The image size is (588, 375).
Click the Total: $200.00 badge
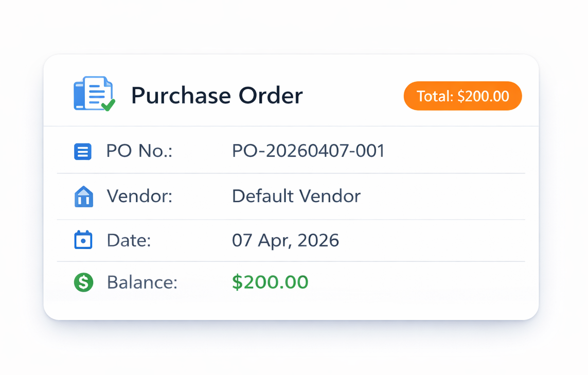click(462, 96)
